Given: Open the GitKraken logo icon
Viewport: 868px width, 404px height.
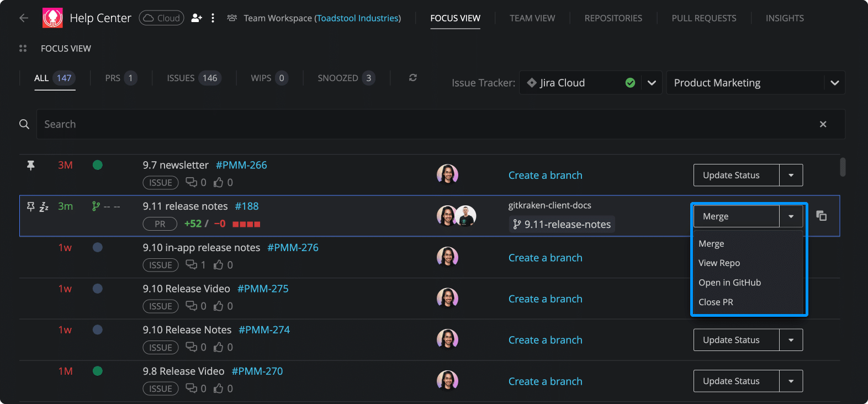Looking at the screenshot, I should (52, 18).
